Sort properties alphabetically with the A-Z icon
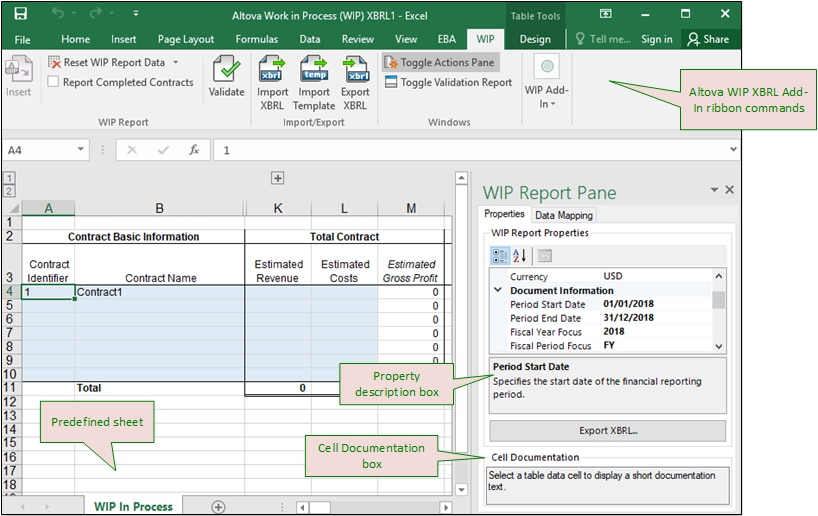Screen dimensions: 818x516 (519, 256)
